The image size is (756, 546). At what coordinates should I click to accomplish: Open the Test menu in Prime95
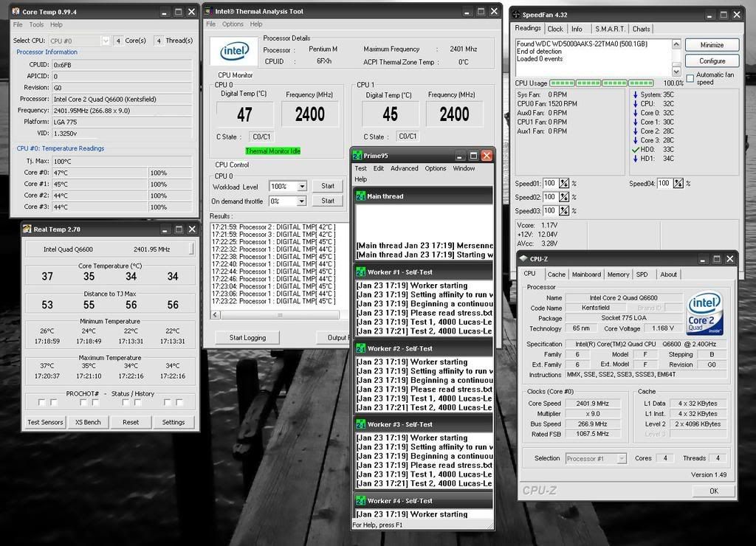[x=360, y=168]
